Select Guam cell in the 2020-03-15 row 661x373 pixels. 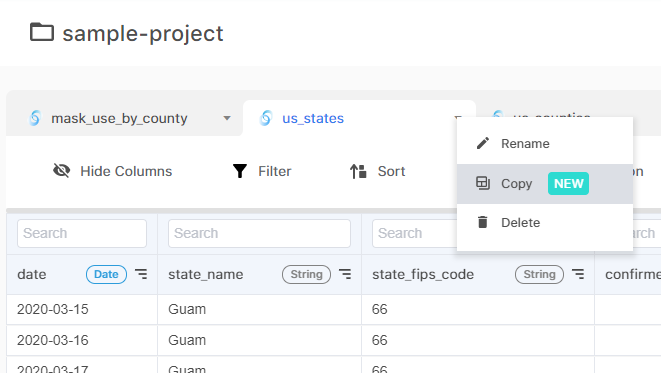(x=259, y=309)
